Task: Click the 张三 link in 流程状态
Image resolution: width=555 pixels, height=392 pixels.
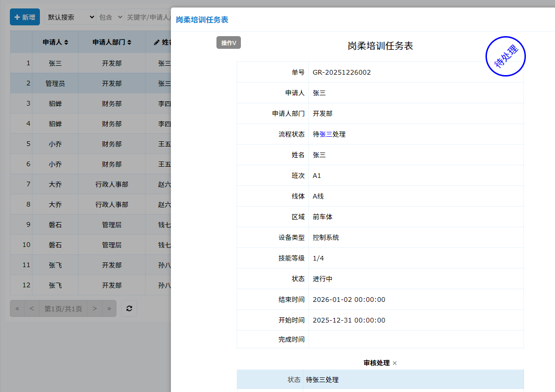Action: [x=326, y=134]
